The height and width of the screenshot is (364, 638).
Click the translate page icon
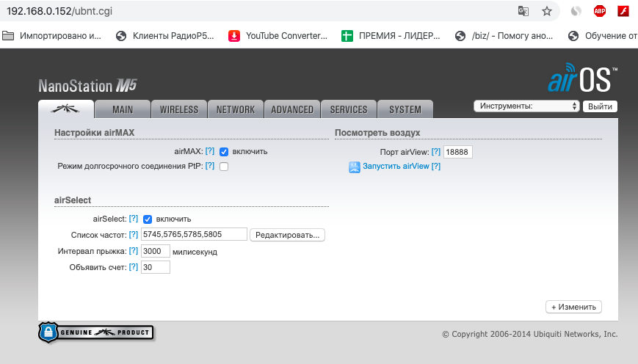tap(523, 11)
